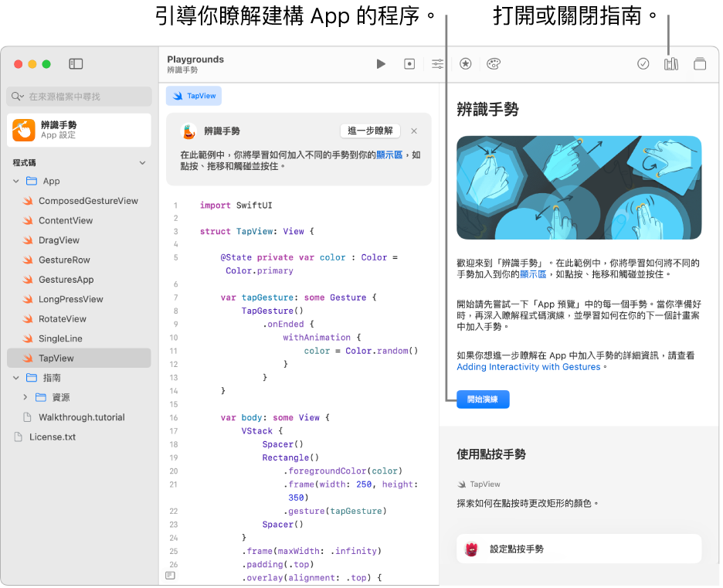The image size is (723, 588).
Task: Toggle the sidebar visibility icon
Action: tap(76, 63)
